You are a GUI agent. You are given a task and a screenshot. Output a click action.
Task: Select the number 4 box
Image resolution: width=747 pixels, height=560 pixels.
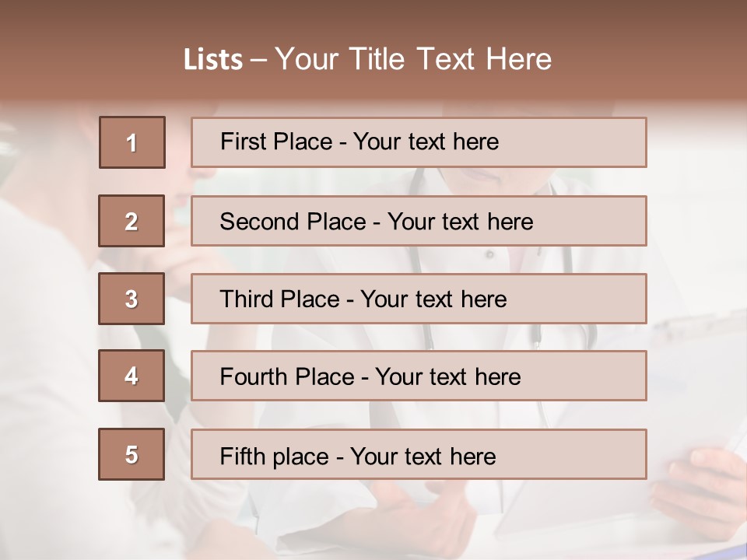pos(132,376)
